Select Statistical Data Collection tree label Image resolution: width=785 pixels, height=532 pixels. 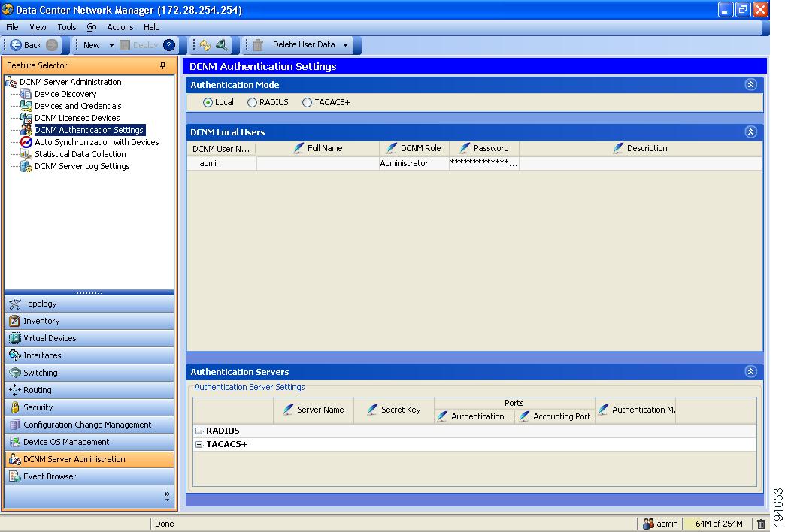pyautogui.click(x=80, y=154)
